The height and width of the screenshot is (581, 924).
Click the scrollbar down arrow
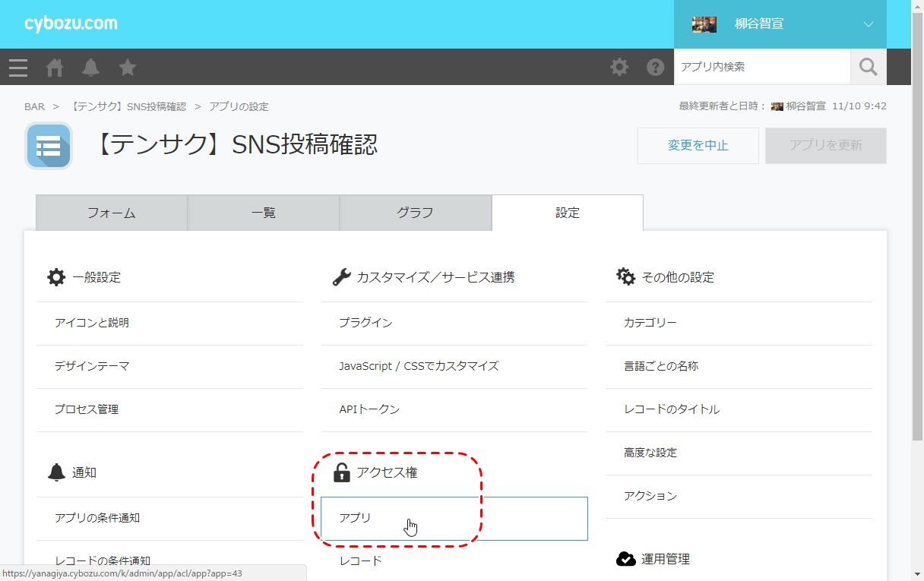[x=917, y=574]
